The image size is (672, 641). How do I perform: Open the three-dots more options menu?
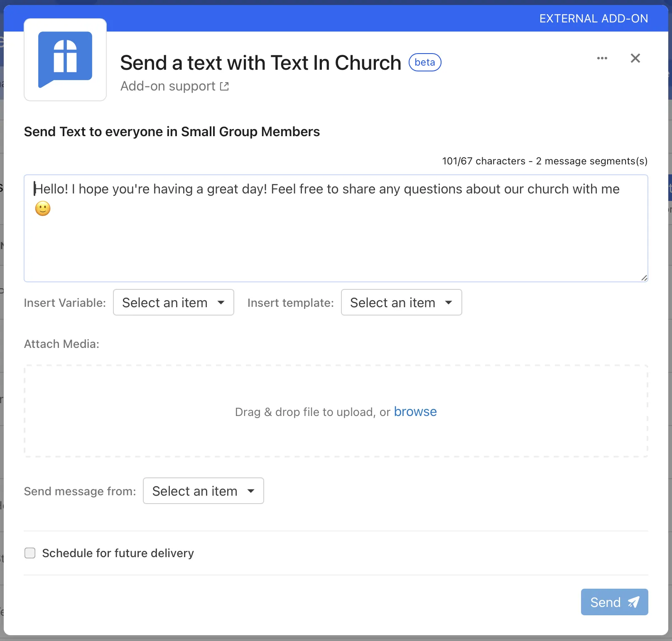tap(602, 58)
